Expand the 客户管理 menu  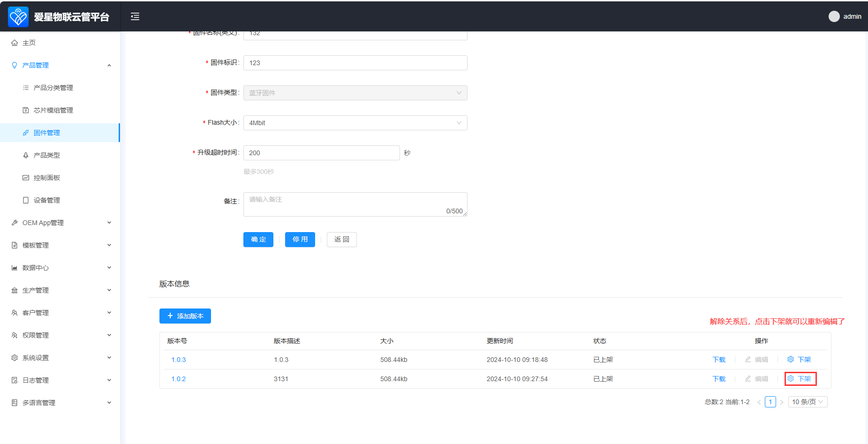[60, 313]
